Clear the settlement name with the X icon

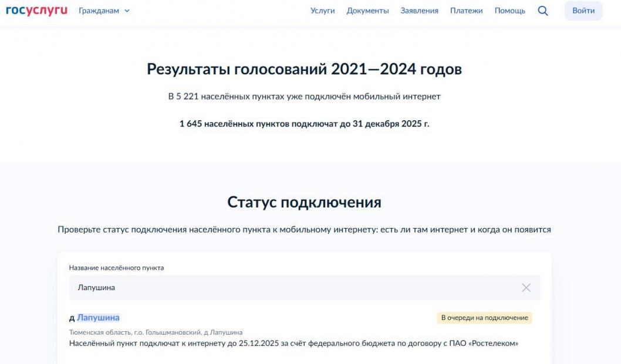tap(526, 287)
